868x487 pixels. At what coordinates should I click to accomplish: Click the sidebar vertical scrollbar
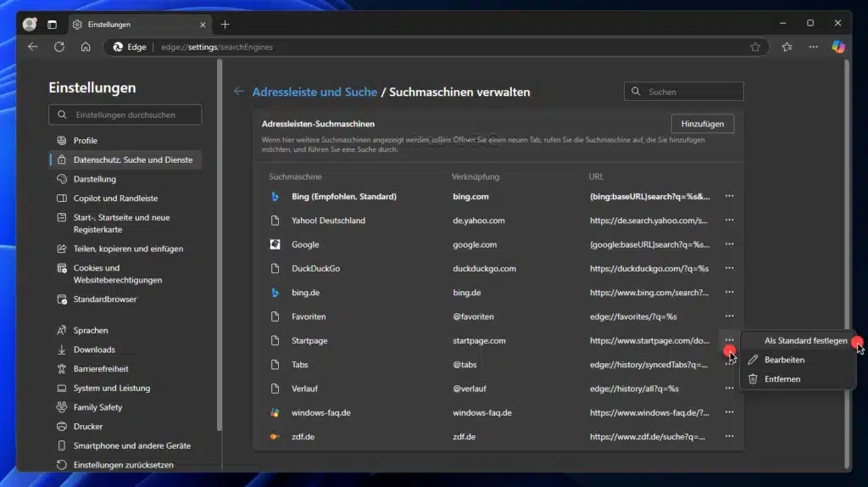point(220,244)
